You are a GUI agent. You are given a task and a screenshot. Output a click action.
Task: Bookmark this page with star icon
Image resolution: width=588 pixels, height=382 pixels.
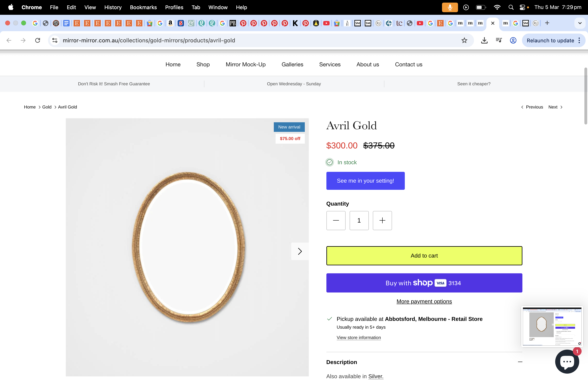coord(464,40)
